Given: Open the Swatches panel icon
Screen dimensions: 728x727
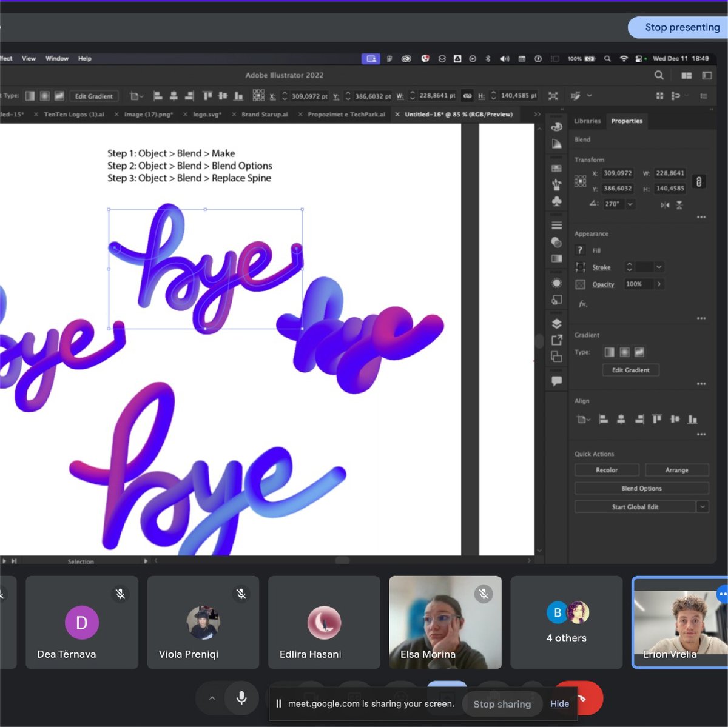Looking at the screenshot, I should click(x=556, y=168).
